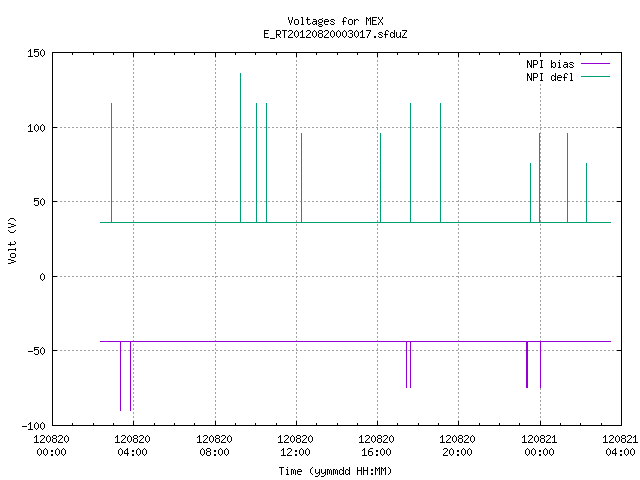Click the y-axis tick value 150

[36, 53]
